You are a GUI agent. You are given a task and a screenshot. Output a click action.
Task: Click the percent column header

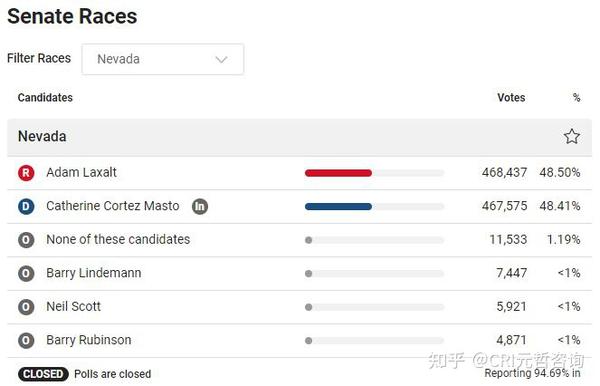tap(576, 98)
